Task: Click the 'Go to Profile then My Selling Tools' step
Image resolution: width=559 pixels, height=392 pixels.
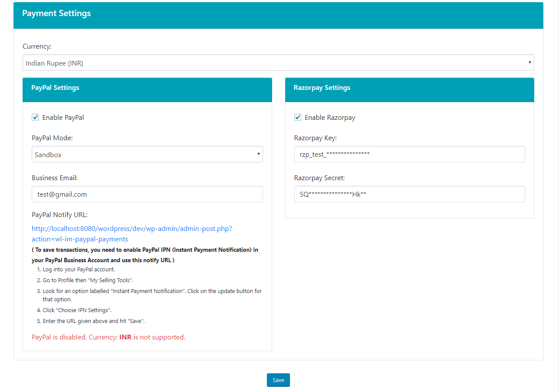Action: click(x=88, y=280)
